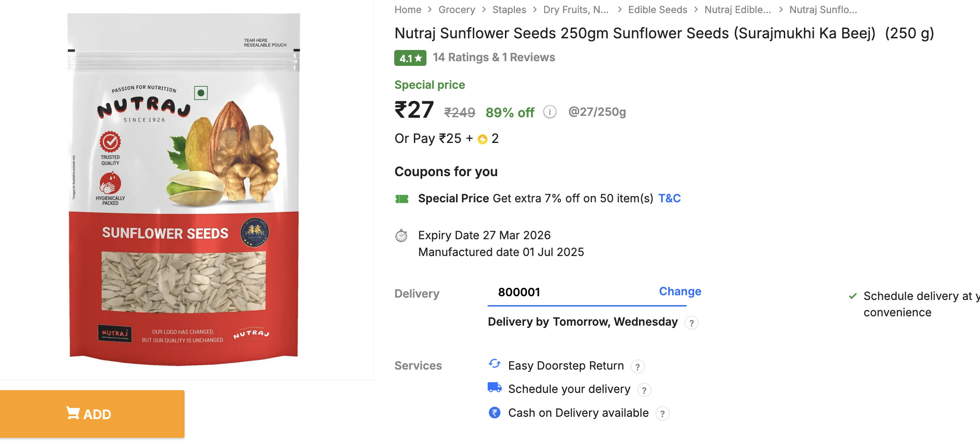This screenshot has height=442, width=980.
Task: Click the 4.1 star rating badge
Action: coord(410,58)
